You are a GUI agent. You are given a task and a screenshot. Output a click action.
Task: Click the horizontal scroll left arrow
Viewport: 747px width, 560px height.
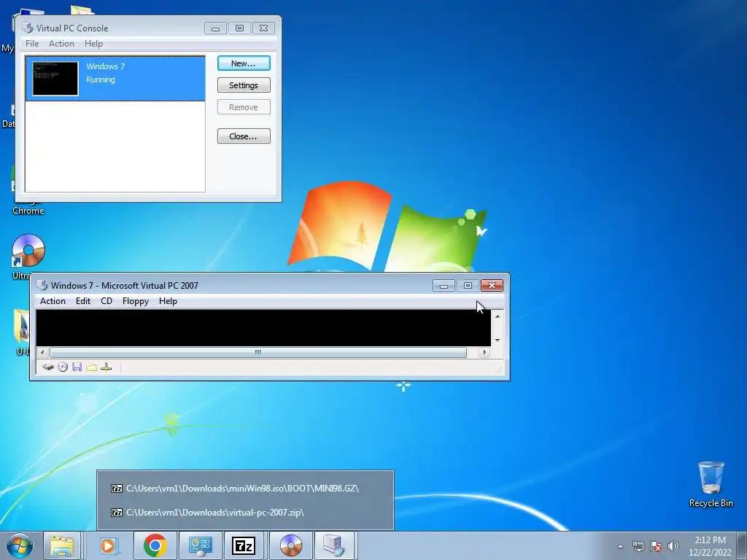click(x=42, y=352)
